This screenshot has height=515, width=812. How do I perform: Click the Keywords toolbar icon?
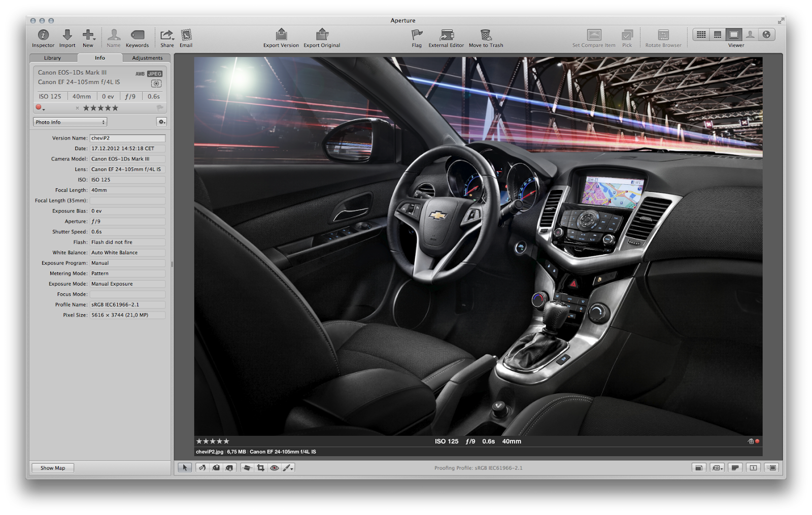click(x=137, y=35)
